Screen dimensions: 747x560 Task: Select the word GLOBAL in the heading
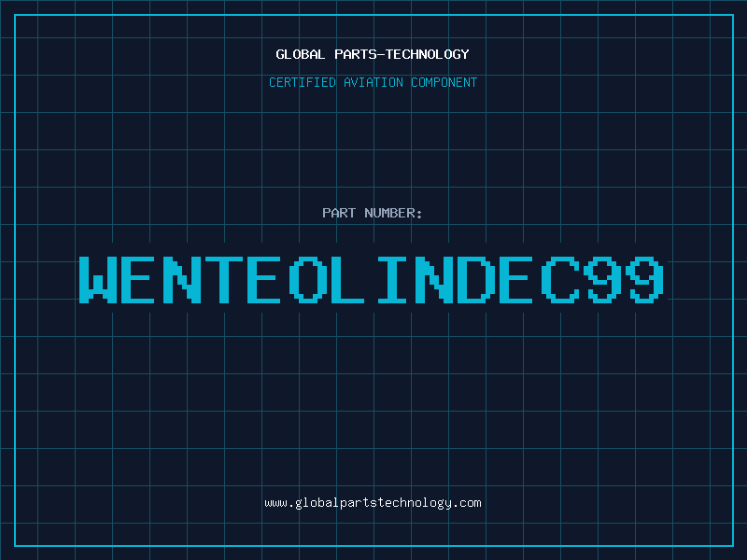(x=301, y=54)
